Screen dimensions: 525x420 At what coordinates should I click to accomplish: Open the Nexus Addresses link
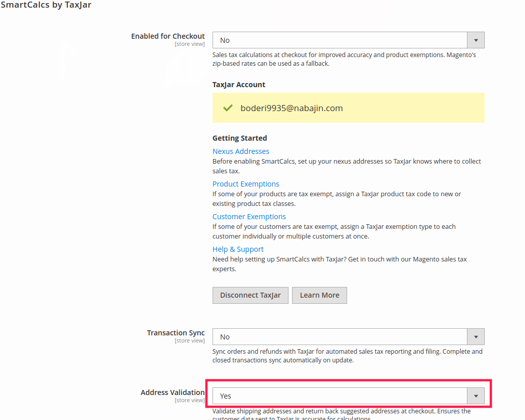tap(241, 151)
